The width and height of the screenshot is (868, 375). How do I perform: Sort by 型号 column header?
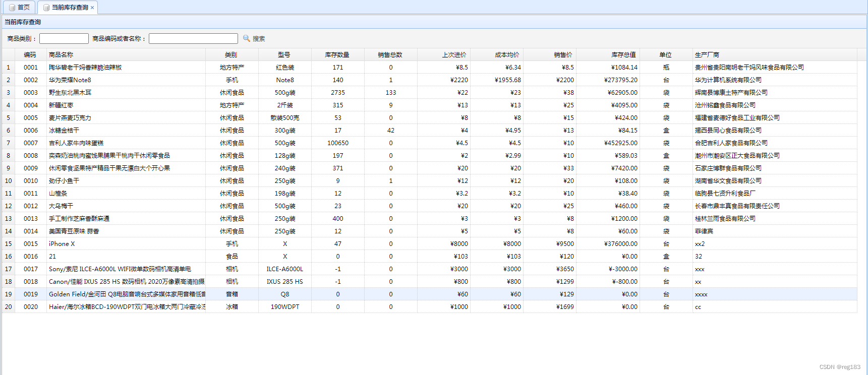pos(284,54)
